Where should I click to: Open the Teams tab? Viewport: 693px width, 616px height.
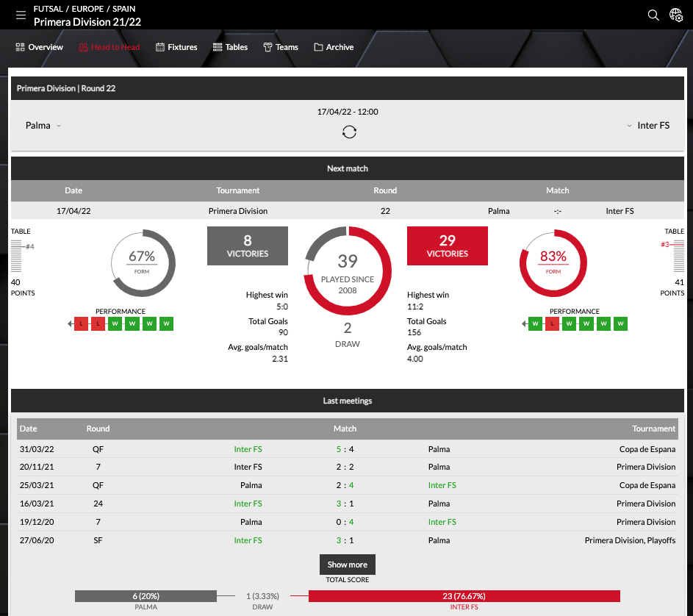coord(281,47)
